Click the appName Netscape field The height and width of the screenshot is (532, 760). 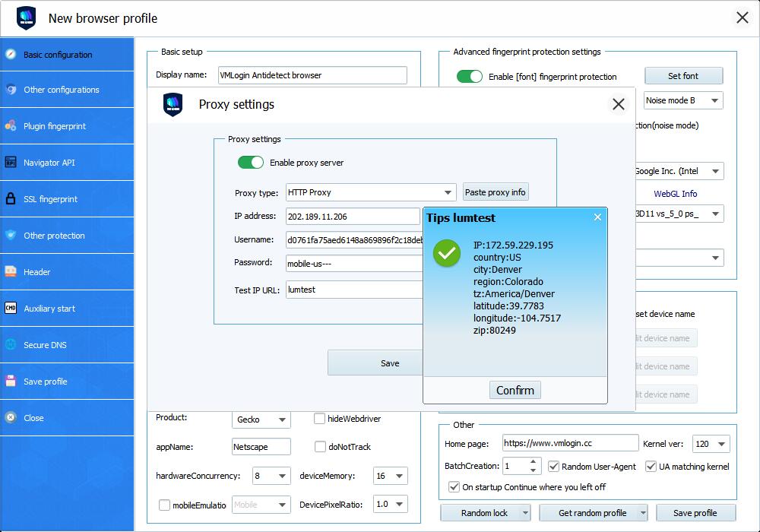coord(261,447)
